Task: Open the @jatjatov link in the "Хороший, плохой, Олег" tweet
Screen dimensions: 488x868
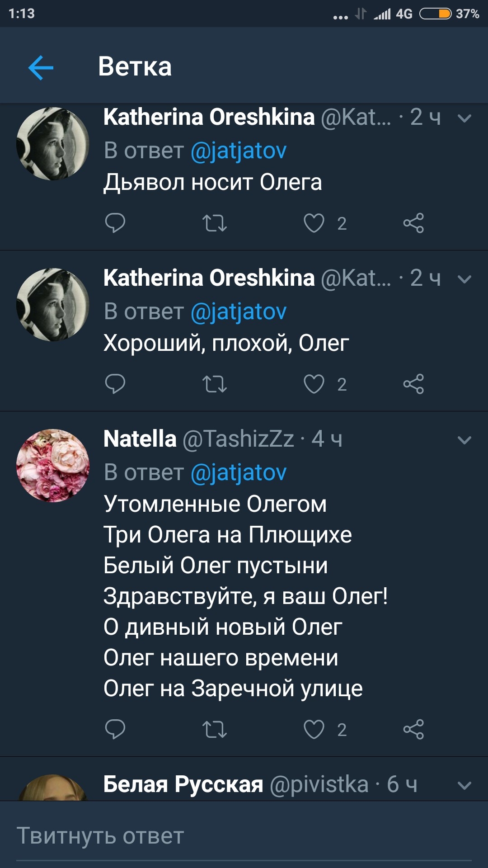Action: pos(239,311)
